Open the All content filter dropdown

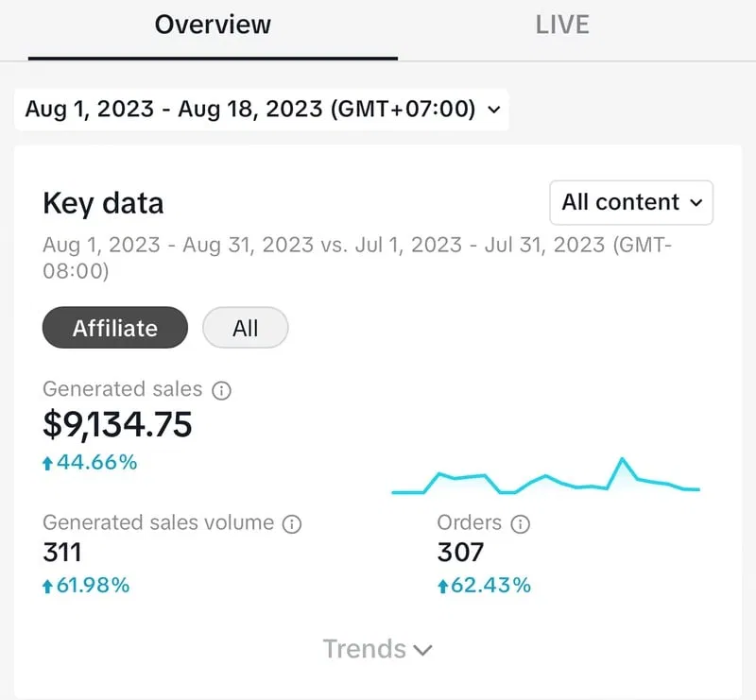[630, 202]
